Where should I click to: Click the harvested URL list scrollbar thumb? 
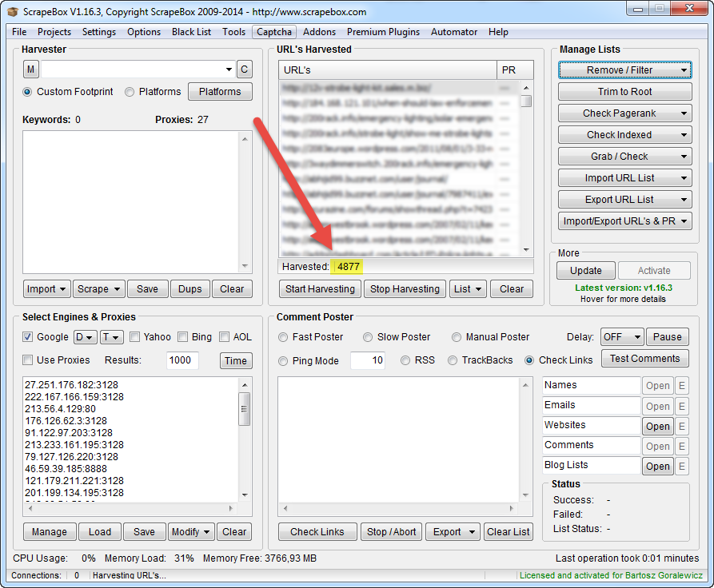pos(526,101)
